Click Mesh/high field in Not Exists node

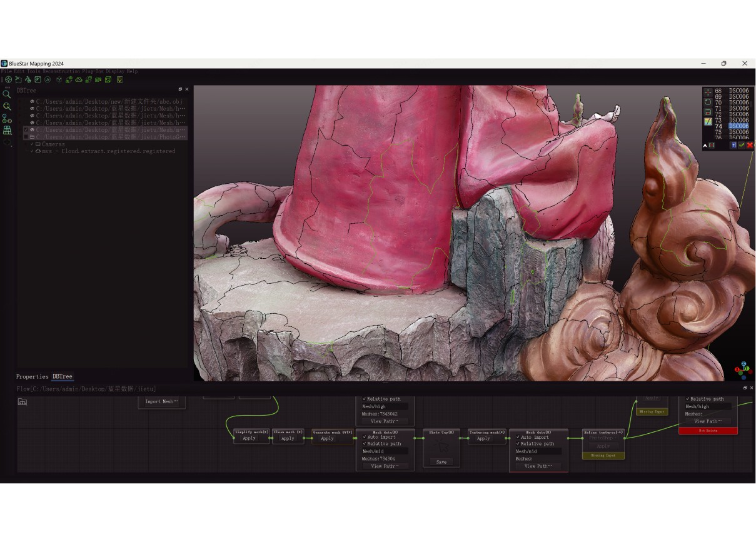(x=708, y=406)
